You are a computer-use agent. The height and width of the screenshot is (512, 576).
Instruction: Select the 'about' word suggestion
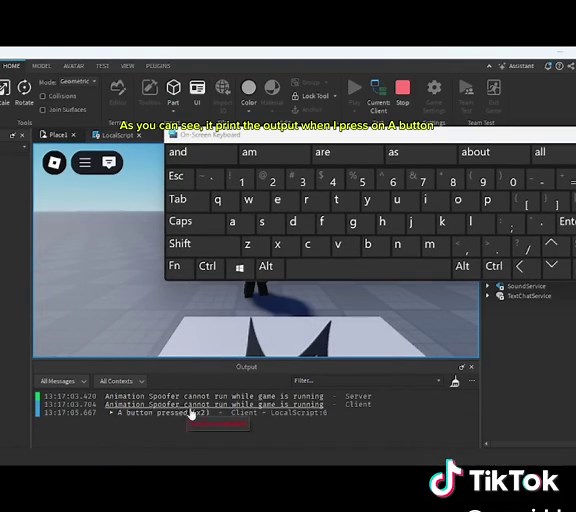click(x=494, y=153)
